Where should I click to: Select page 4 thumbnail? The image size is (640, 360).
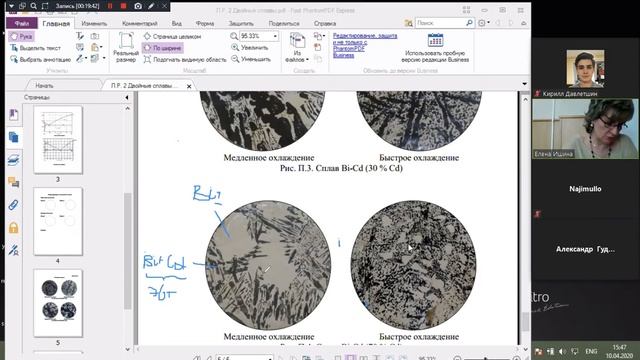click(58, 221)
